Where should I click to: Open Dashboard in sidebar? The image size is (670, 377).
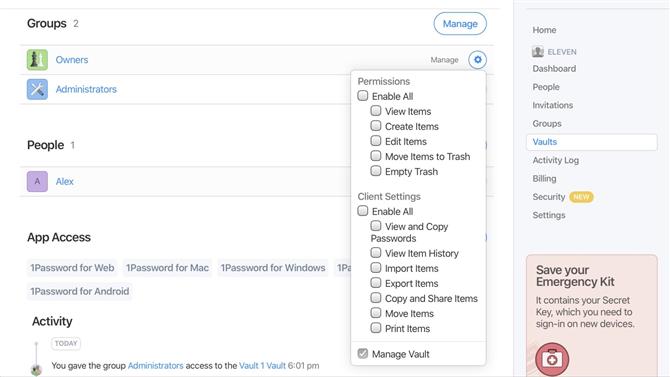pos(554,68)
